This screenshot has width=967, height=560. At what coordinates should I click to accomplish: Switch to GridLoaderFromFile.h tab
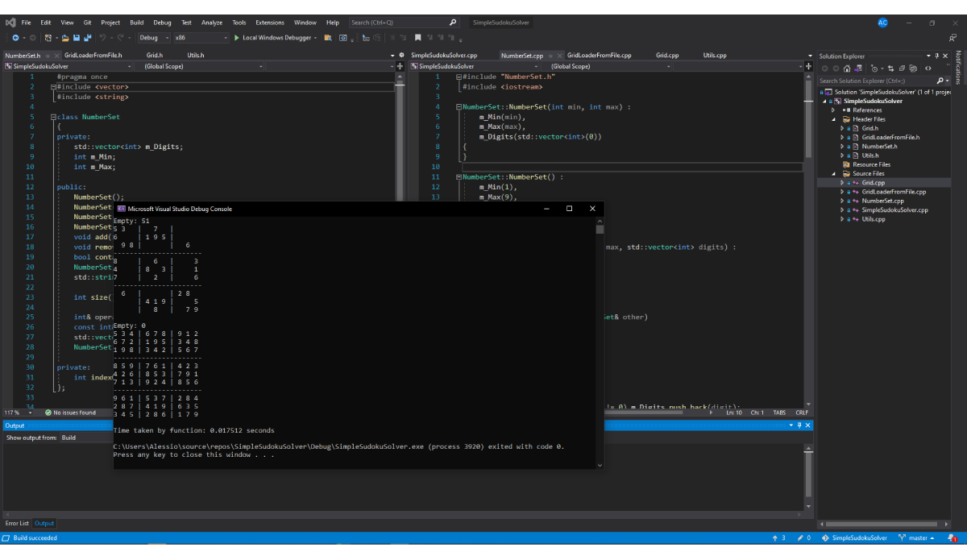tap(93, 56)
